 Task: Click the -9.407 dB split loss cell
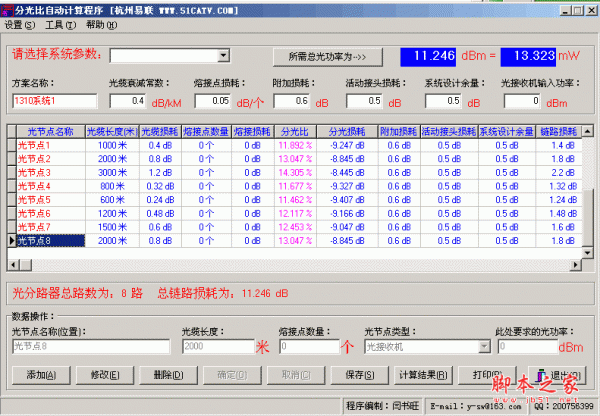tap(347, 200)
